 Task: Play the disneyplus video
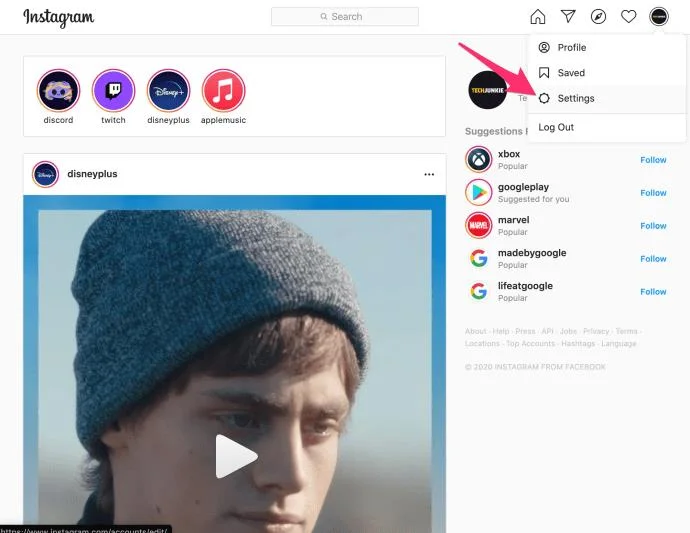(x=236, y=456)
